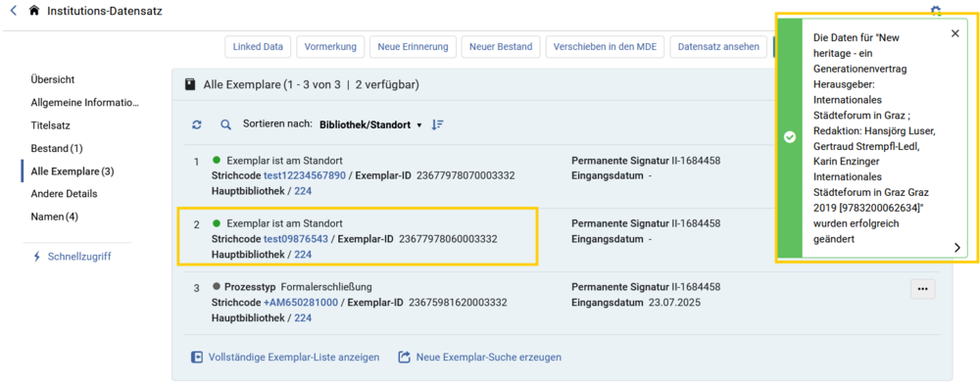Open the more actions menu for item 3
Image resolution: width=980 pixels, height=389 pixels.
coord(922,289)
